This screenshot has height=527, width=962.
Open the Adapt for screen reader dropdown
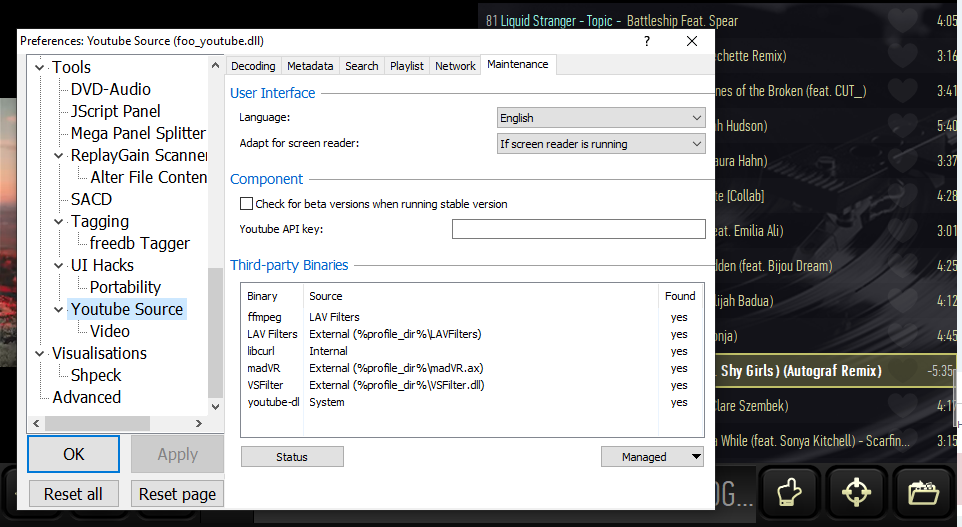click(601, 144)
